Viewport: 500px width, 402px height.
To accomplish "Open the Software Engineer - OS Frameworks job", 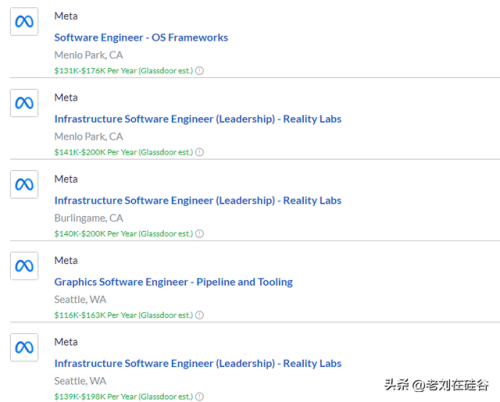I will [x=141, y=37].
